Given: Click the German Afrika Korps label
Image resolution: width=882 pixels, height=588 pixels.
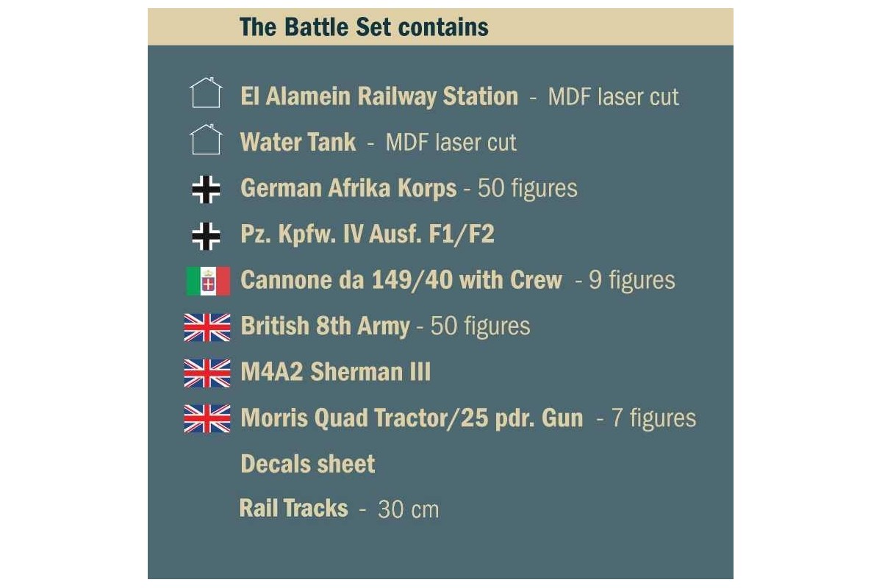Looking at the screenshot, I should [348, 189].
